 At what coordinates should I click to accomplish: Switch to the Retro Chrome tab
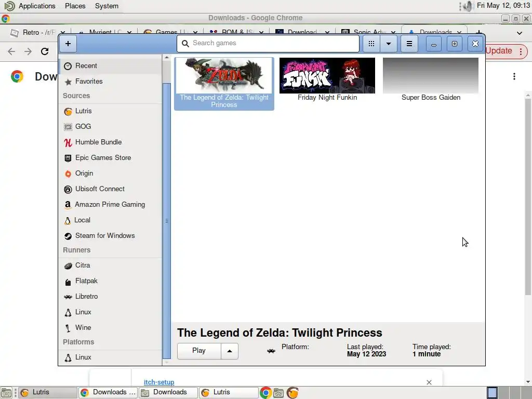(37, 33)
